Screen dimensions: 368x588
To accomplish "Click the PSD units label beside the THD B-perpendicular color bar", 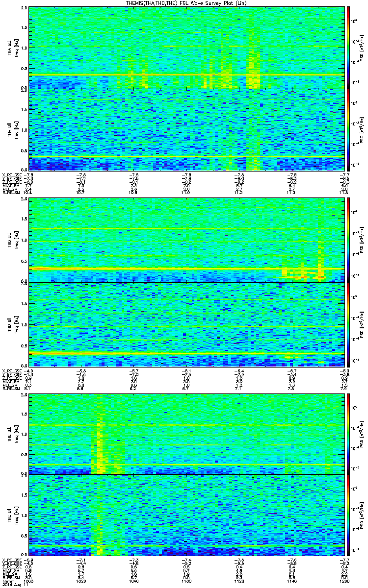I will pos(361,240).
